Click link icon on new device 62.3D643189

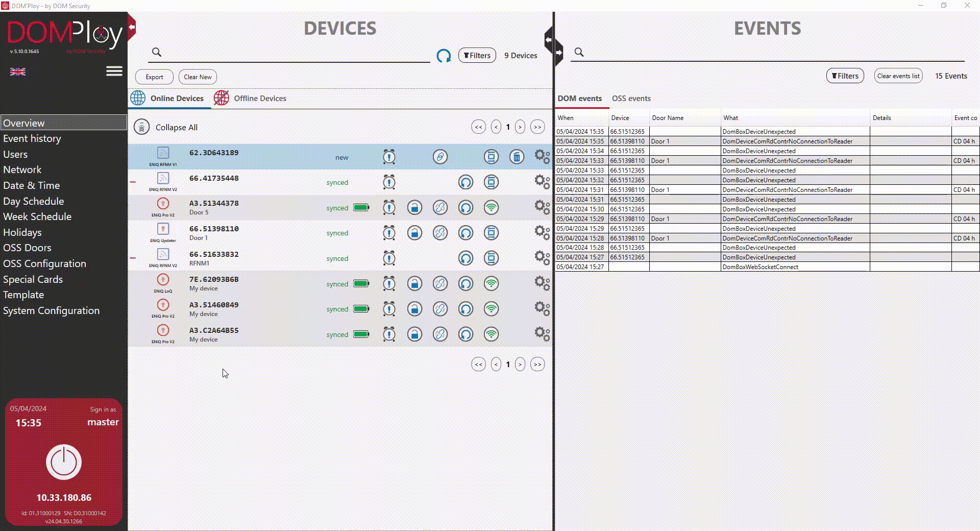click(x=440, y=157)
